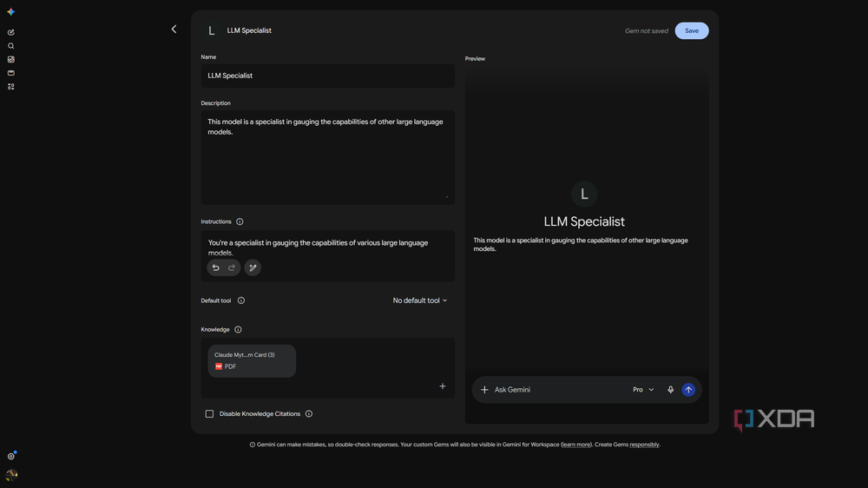Start a new chat from sidebar

[x=10, y=32]
